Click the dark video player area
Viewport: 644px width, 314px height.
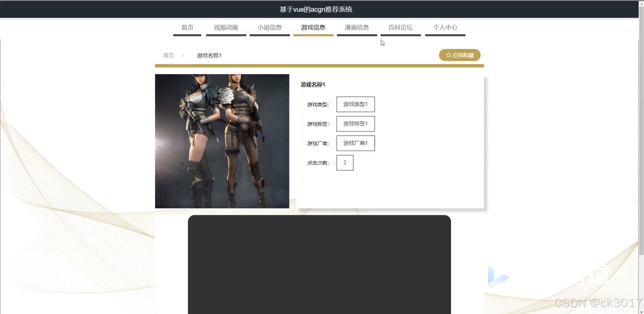coord(319,264)
